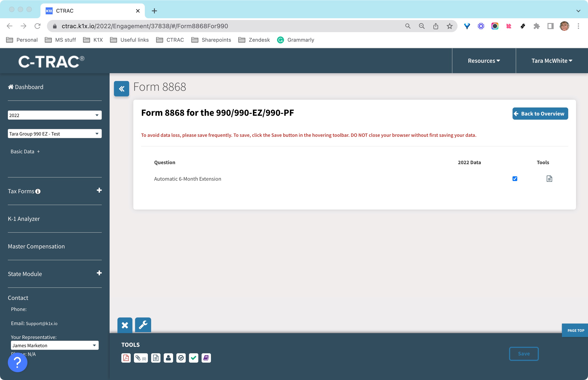This screenshot has width=588, height=380.
Task: Close the hovering toolbar with the X icon
Action: (x=125, y=325)
